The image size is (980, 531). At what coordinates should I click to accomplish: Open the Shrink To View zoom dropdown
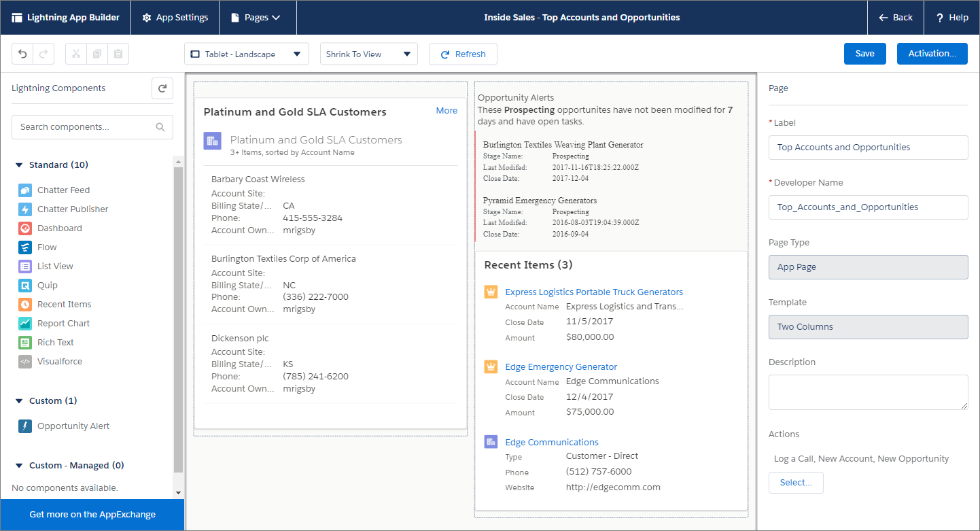click(368, 54)
